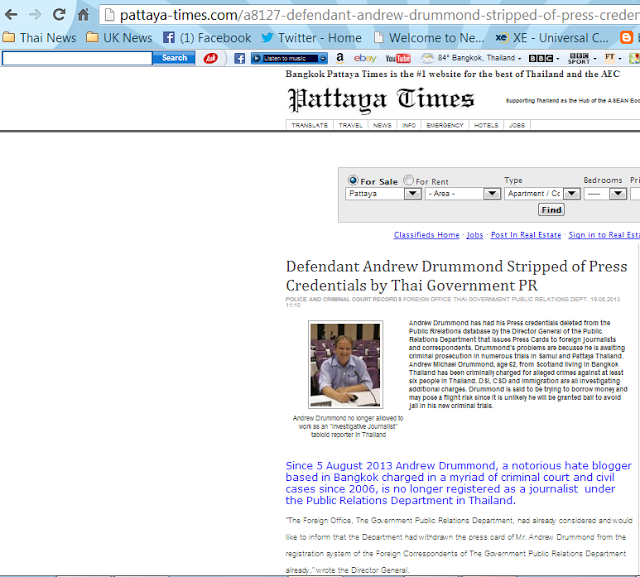Play the Listen to music widget
The image size is (640, 577).
coord(257,58)
